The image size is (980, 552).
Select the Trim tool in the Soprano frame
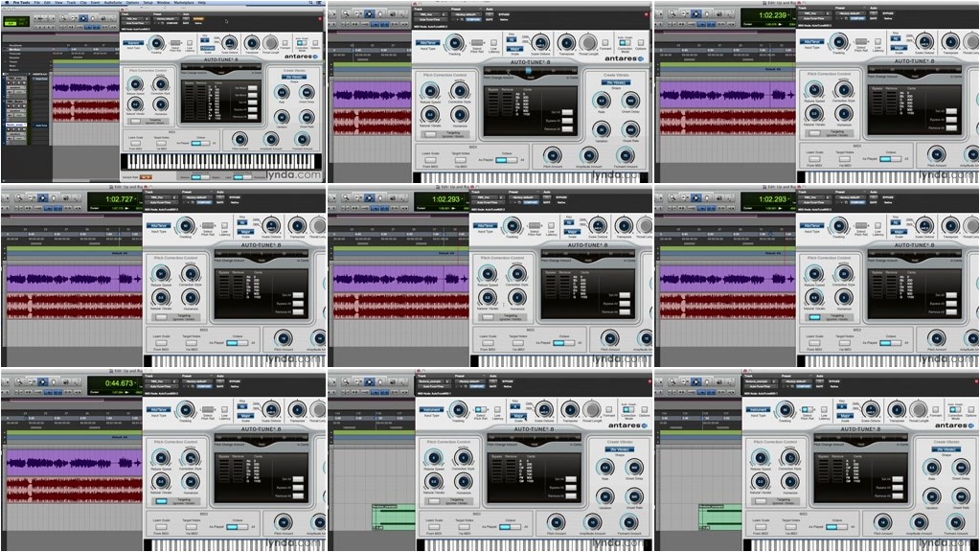coord(74,18)
